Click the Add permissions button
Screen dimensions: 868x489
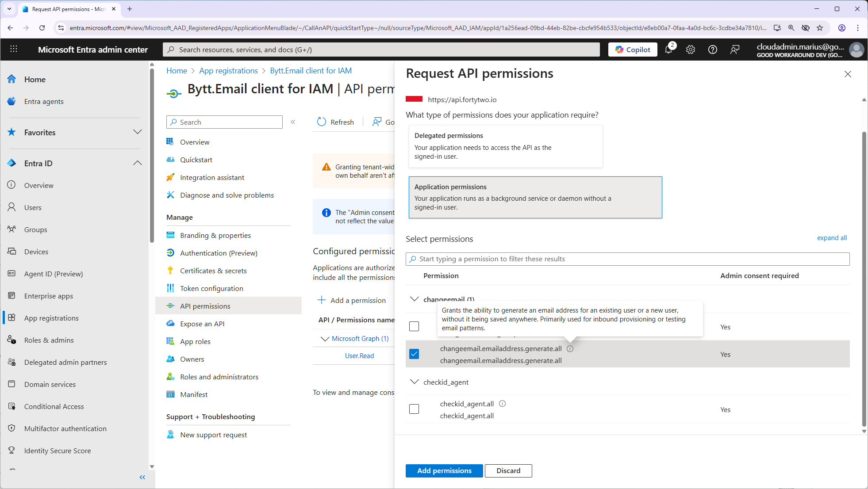(x=444, y=470)
